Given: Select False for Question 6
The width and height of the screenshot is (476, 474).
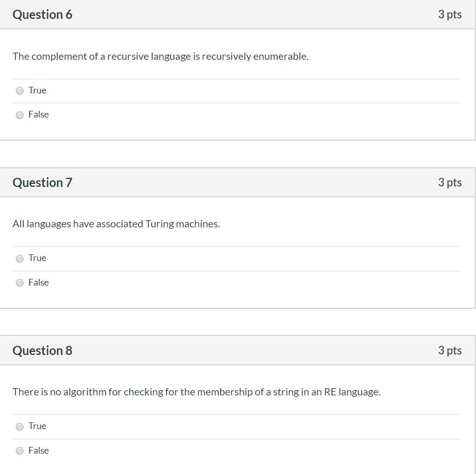Looking at the screenshot, I should (x=19, y=114).
